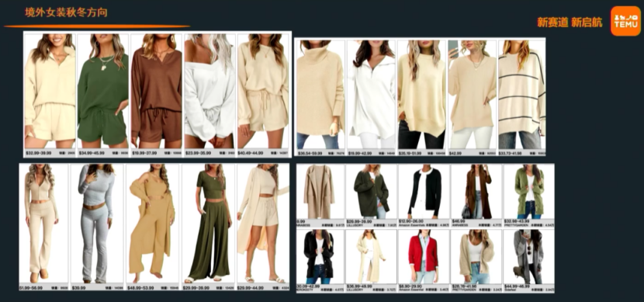The image size is (644, 302).
Task: Click the $39.99 price under grey set
Action: click(78, 288)
